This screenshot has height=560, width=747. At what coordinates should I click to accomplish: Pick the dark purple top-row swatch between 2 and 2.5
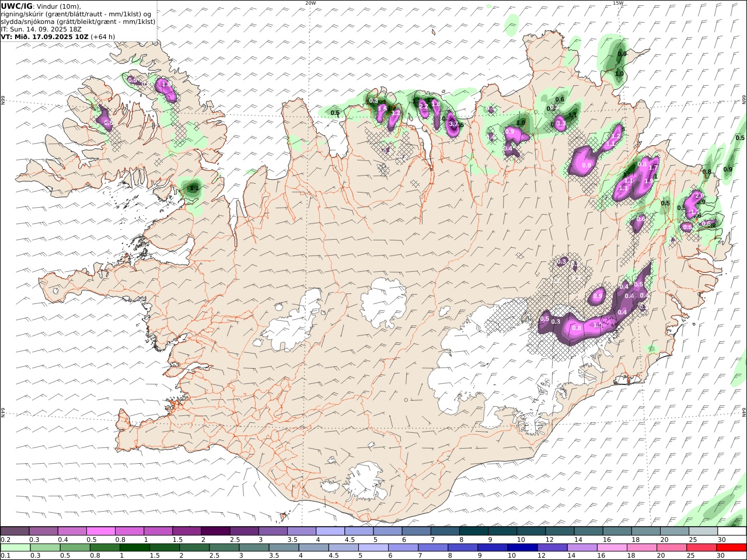pyautogui.click(x=215, y=531)
